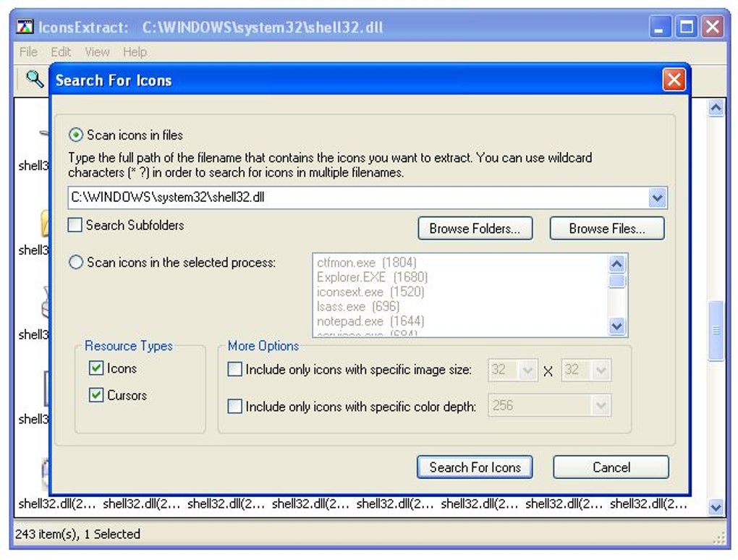
Task: Open the View menu
Action: click(97, 52)
